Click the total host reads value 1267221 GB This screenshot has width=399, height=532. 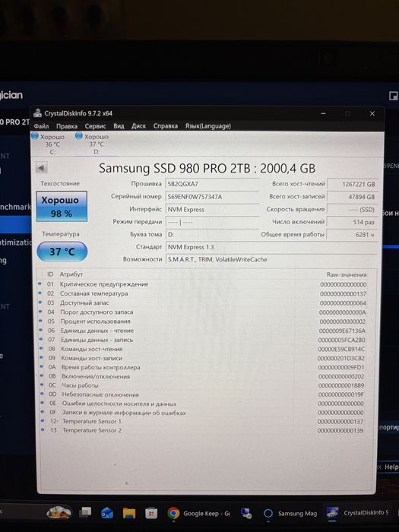click(x=352, y=184)
